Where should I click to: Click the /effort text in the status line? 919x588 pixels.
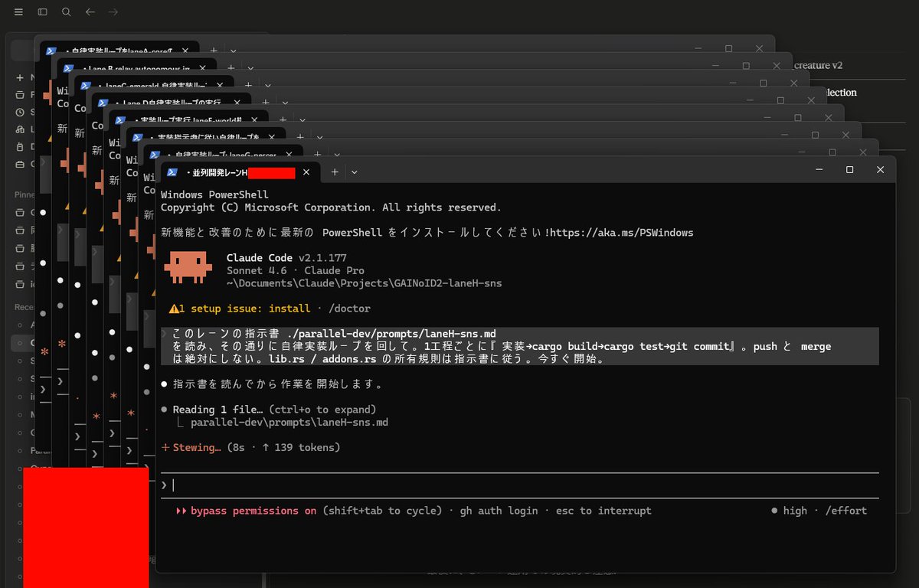pyautogui.click(x=846, y=511)
